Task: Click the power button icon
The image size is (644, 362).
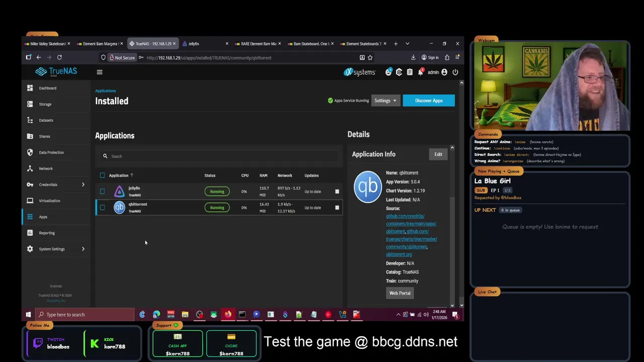Action: click(x=455, y=72)
